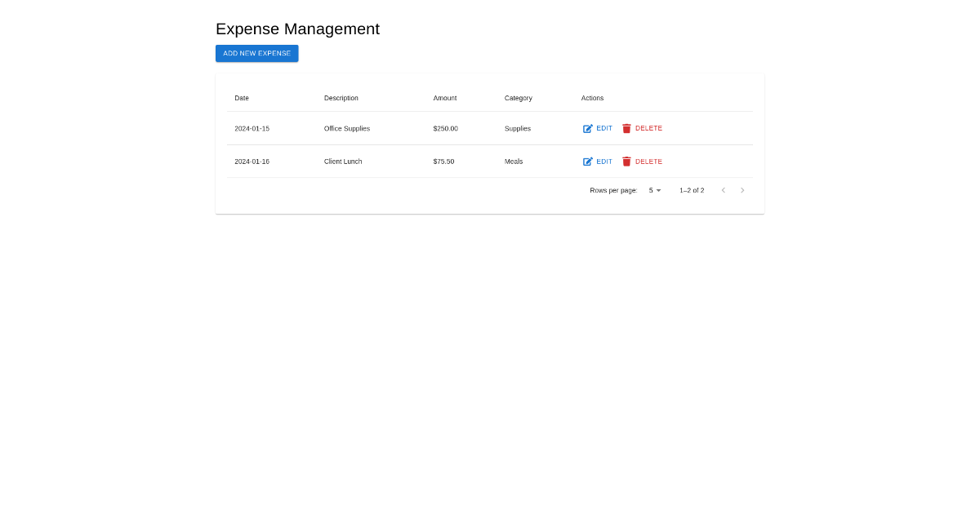The height and width of the screenshot is (514, 980).
Task: Click the next page chevron icon
Action: [742, 190]
